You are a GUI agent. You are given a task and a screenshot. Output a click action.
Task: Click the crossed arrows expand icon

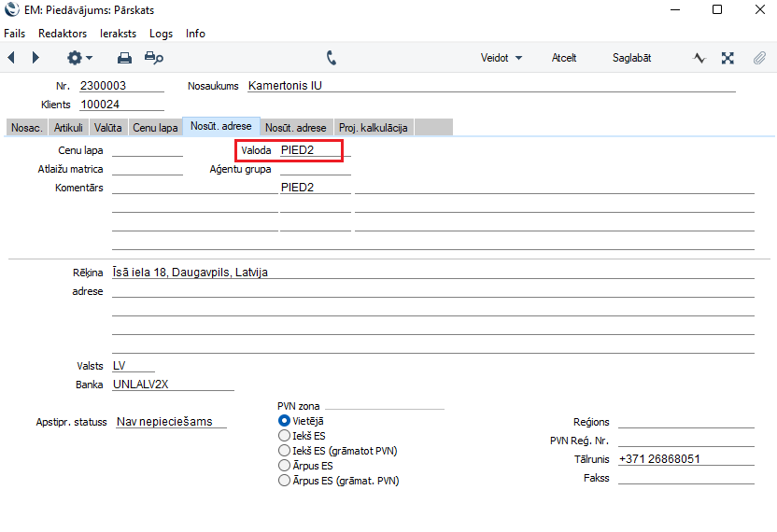(728, 58)
